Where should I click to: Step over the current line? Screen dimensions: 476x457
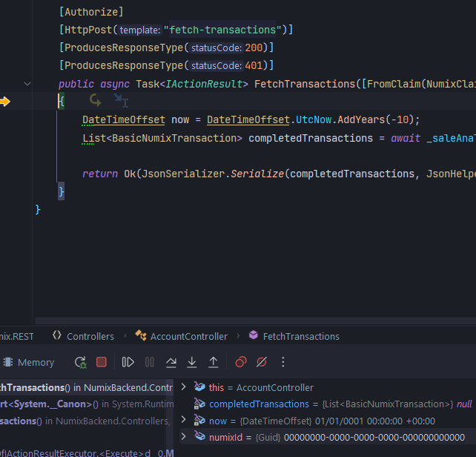click(171, 362)
